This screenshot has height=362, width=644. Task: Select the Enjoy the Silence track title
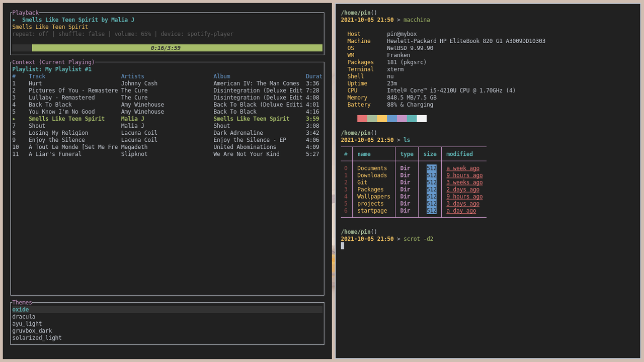point(57,140)
